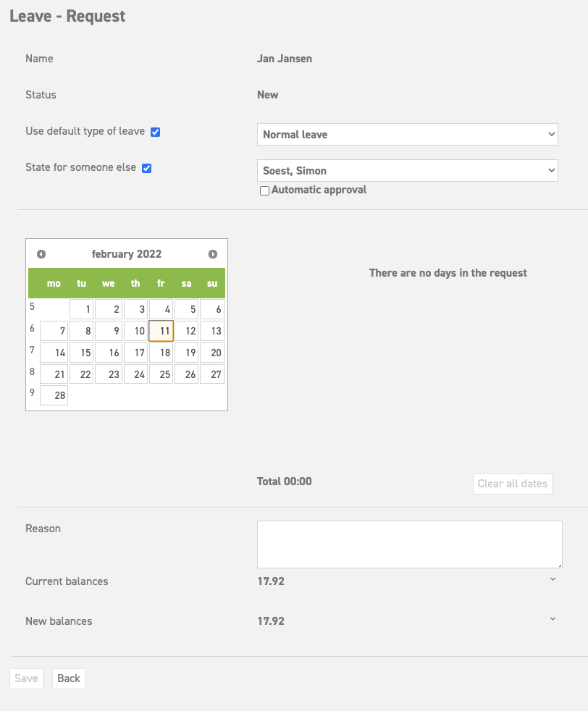This screenshot has width=588, height=711.
Task: Select February 28 on the calendar
Action: tap(55, 395)
